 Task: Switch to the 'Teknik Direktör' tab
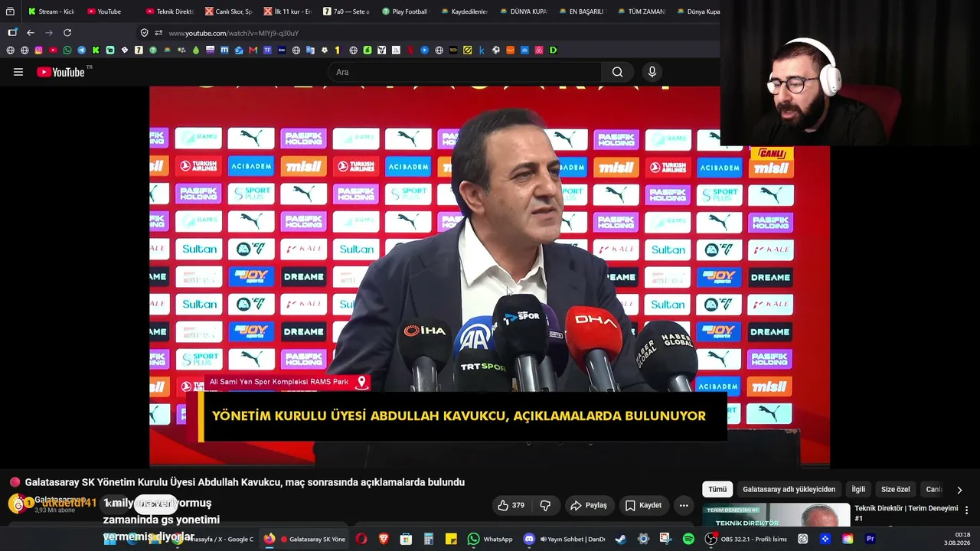click(169, 11)
